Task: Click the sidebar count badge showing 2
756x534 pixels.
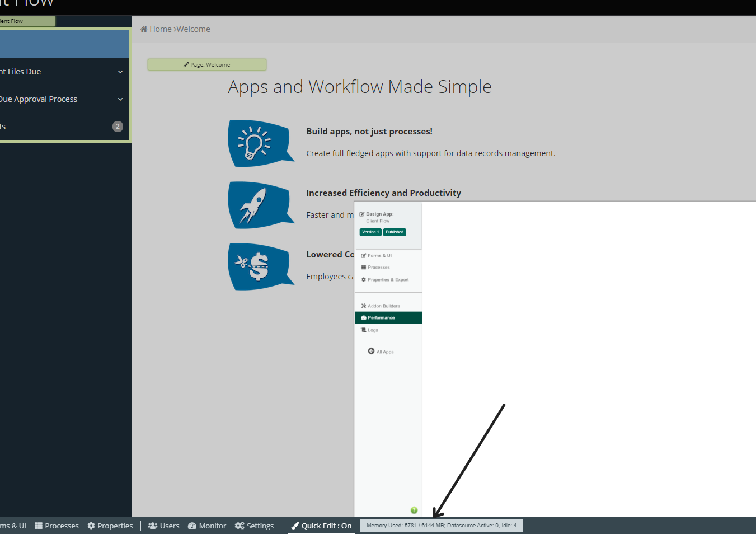Action: [x=118, y=127]
